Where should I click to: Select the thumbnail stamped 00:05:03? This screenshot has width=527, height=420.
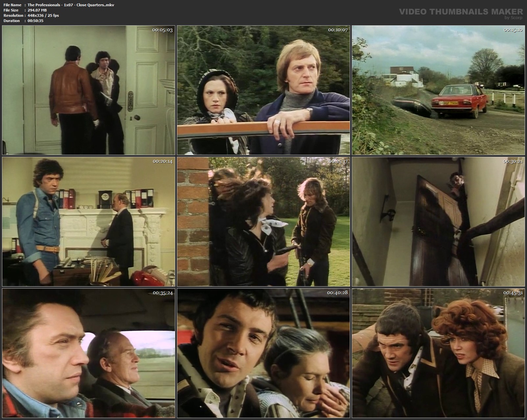pos(89,90)
